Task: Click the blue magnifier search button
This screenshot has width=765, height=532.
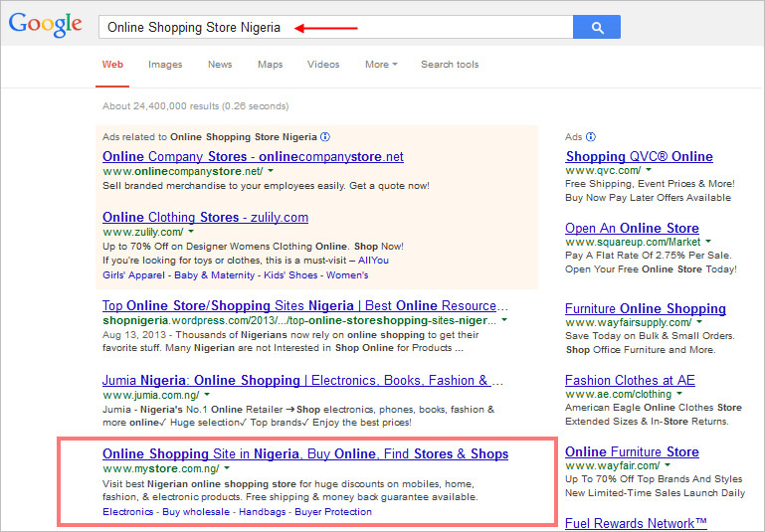Action: click(x=597, y=27)
